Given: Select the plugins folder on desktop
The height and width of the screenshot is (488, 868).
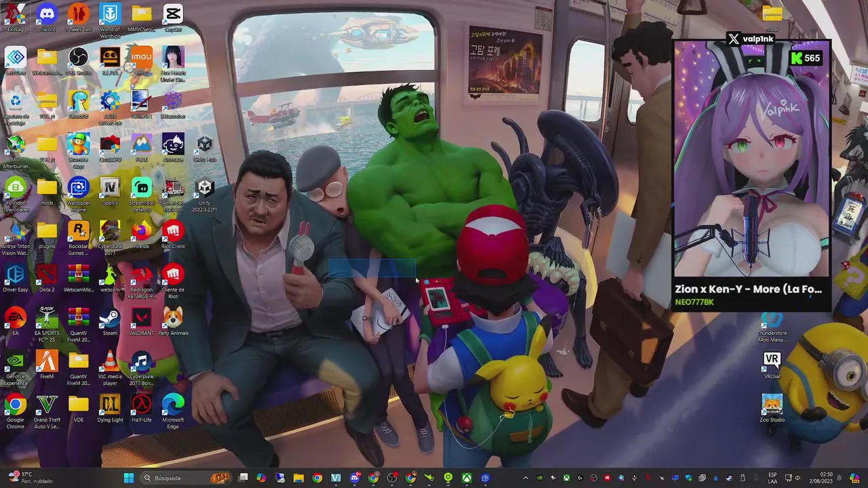Looking at the screenshot, I should (47, 235).
